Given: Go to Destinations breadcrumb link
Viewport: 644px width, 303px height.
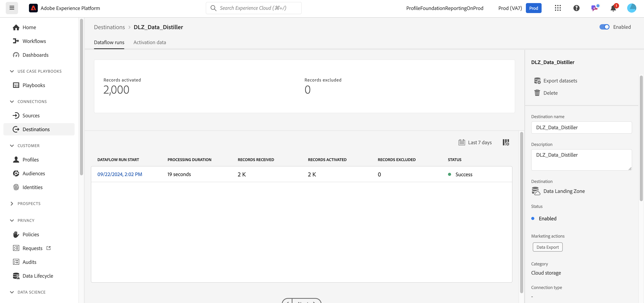Looking at the screenshot, I should click(x=109, y=27).
